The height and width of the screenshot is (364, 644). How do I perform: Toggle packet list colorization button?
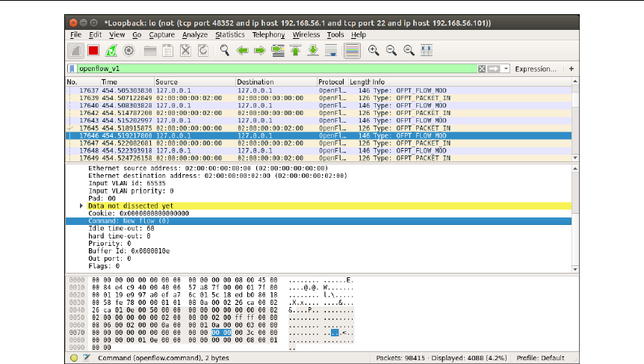[353, 50]
